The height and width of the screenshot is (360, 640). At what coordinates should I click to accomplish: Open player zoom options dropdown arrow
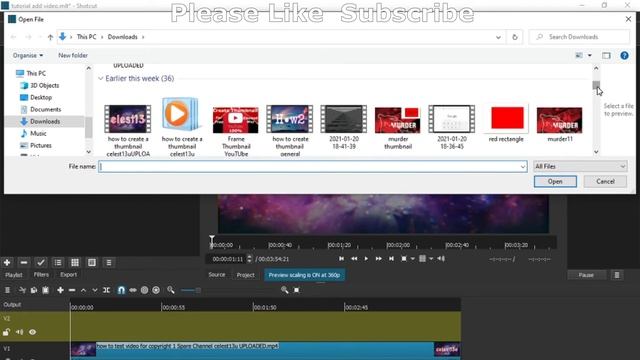413,258
